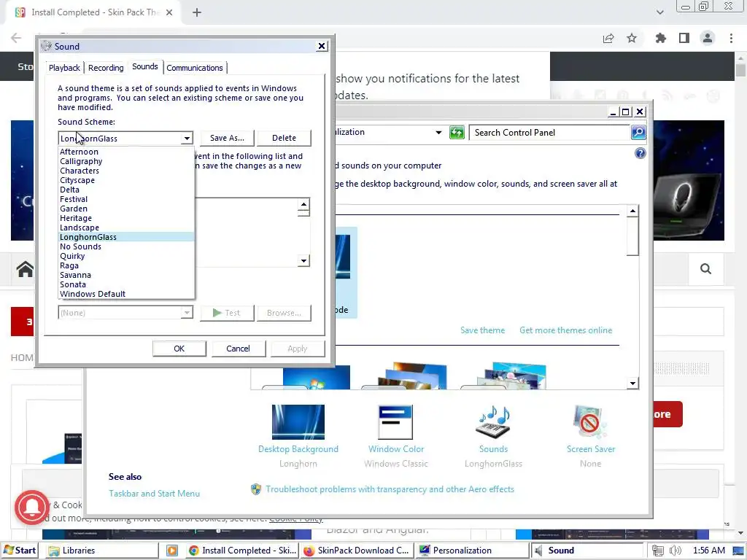
Task: Click the Save As... button
Action: pyautogui.click(x=228, y=138)
